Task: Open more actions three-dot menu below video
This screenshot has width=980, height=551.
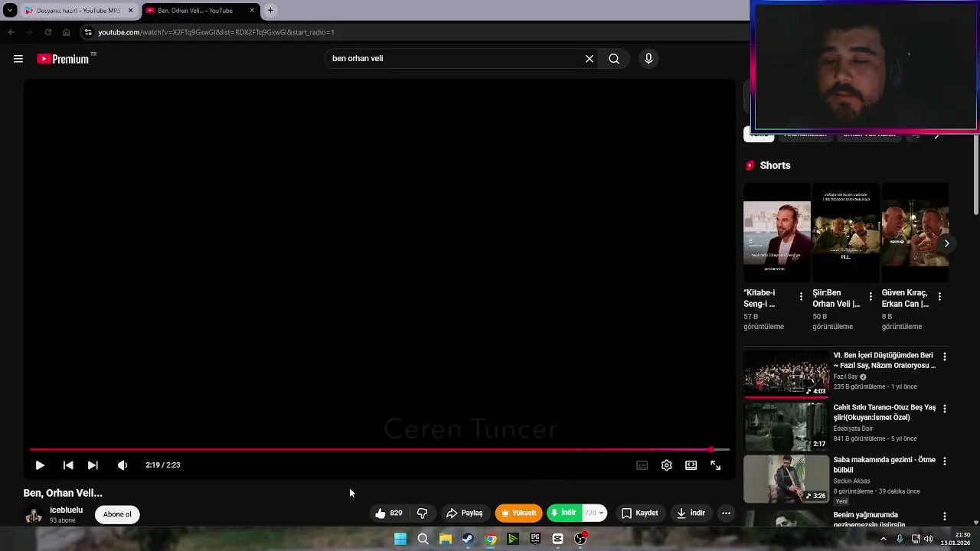Action: pos(726,514)
